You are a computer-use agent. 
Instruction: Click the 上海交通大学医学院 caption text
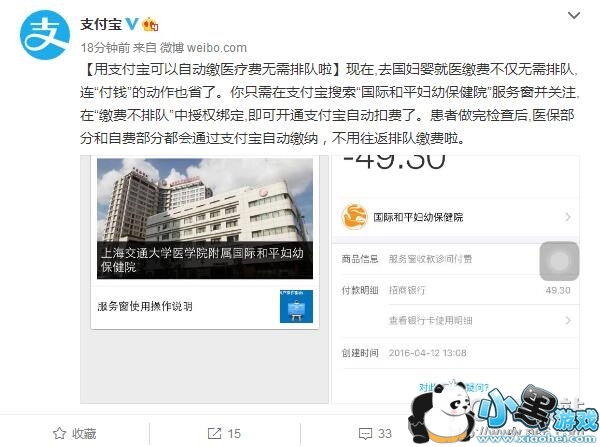point(202,260)
